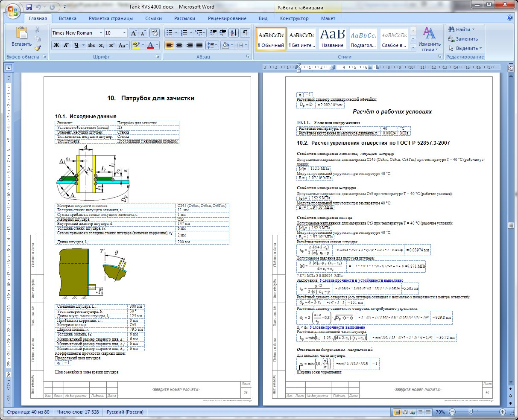Screen dimensions: 518x420
Task: Click the increase indent icon
Action: tap(223, 33)
